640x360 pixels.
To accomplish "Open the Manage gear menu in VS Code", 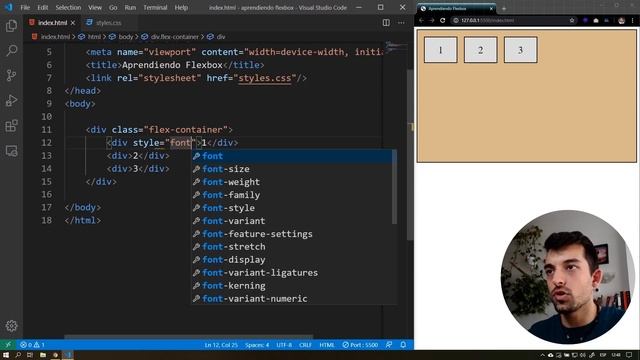I will pyautogui.click(x=11, y=325).
